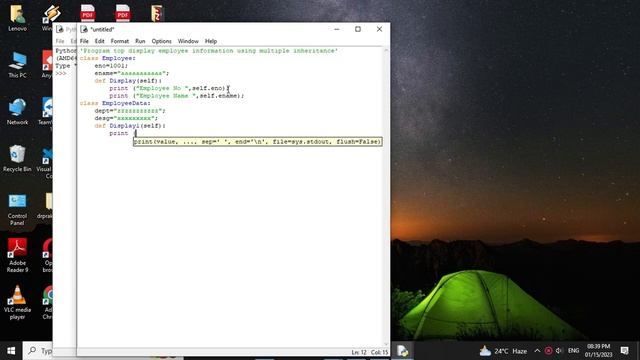This screenshot has height=360, width=640.
Task: Launch the Opera browser shortcut
Action: point(47,256)
